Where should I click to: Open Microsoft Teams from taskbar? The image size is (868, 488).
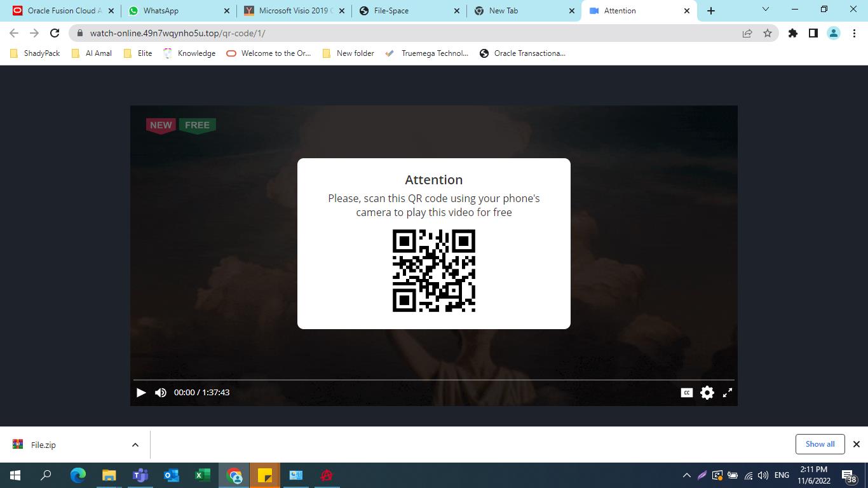coord(140,475)
